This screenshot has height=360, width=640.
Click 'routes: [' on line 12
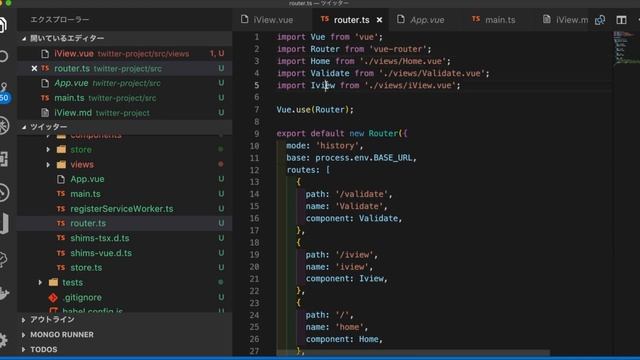coord(309,170)
